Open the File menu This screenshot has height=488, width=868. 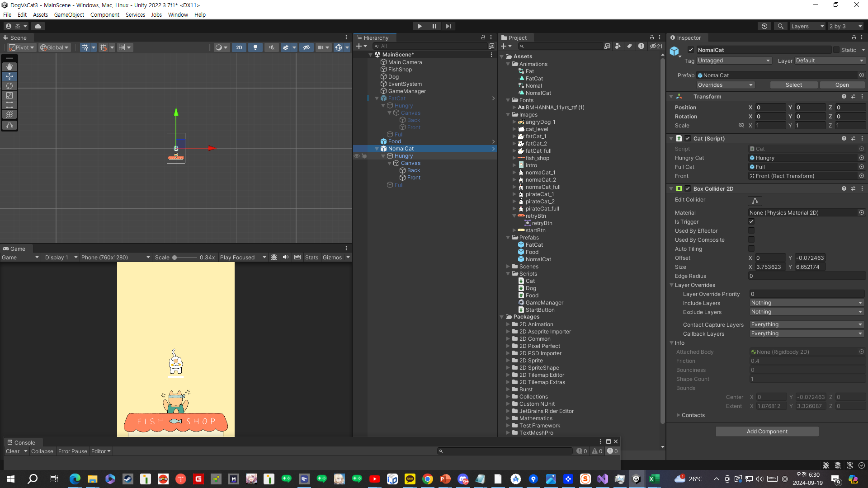pos(8,15)
